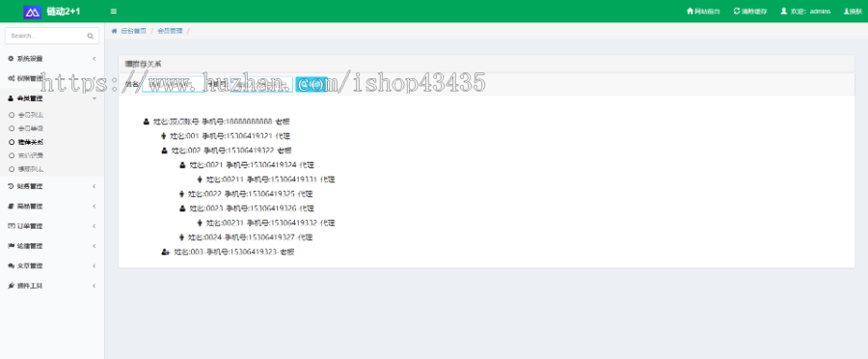This screenshot has width=868, height=359.
Task: Open the 财务管理 menu
Action: (x=29, y=186)
